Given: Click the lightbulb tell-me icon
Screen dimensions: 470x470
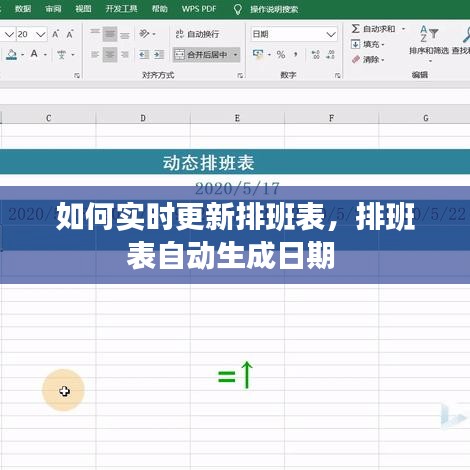Looking at the screenshot, I should coord(238,9).
